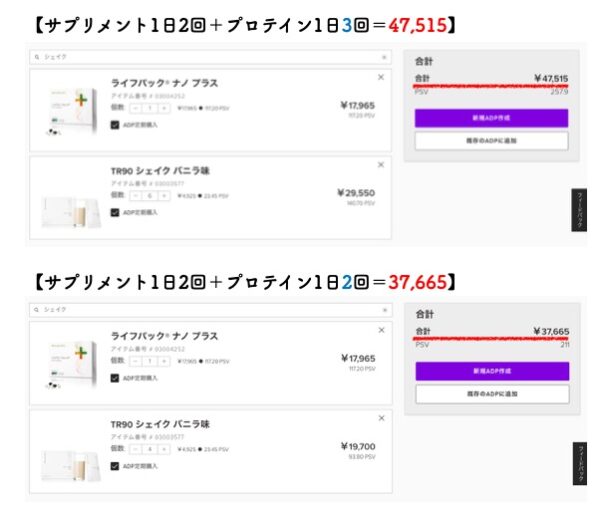This screenshot has width=600, height=515.
Task: Uncheck ADP定期購入 for bottom ライフパック item
Action: pos(114,378)
